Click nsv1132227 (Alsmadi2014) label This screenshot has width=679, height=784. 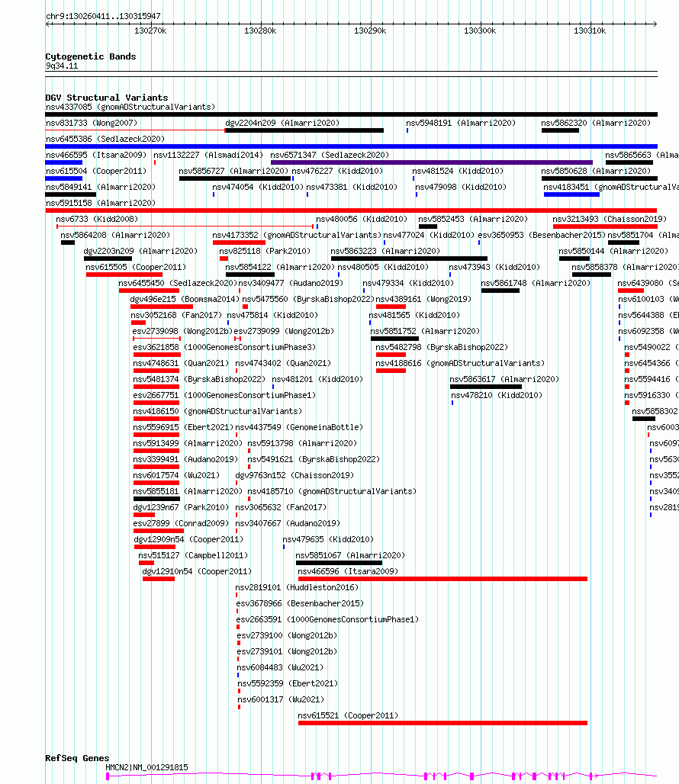pos(208,155)
